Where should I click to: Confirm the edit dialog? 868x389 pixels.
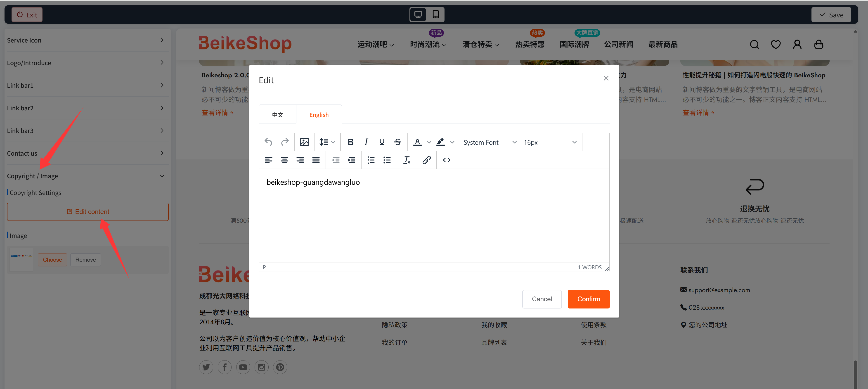click(588, 299)
